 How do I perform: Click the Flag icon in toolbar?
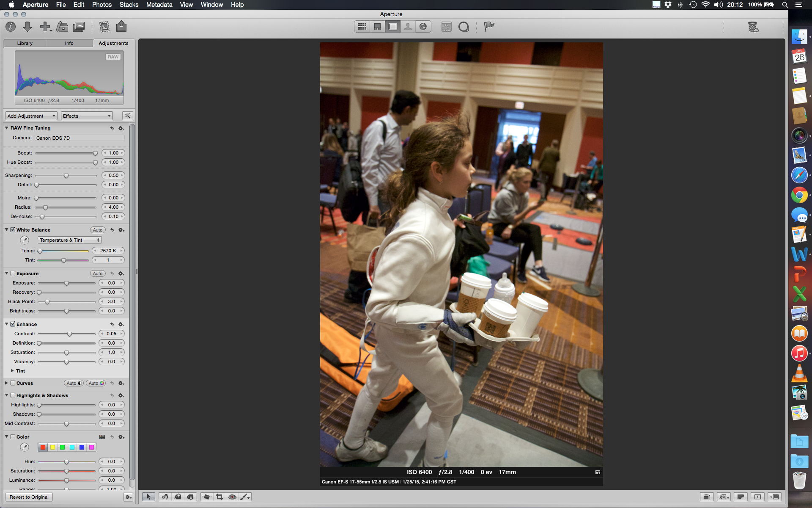point(489,27)
